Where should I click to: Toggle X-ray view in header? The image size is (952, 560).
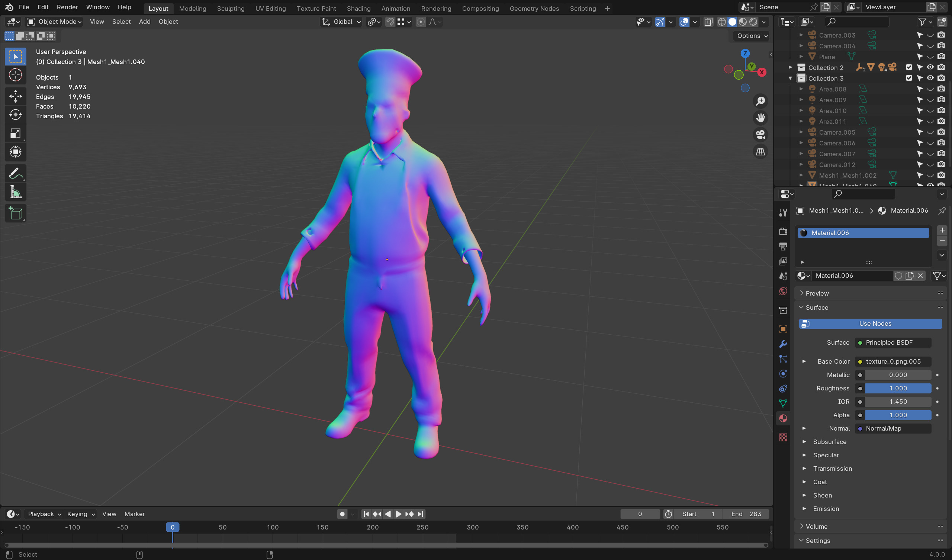tap(708, 22)
